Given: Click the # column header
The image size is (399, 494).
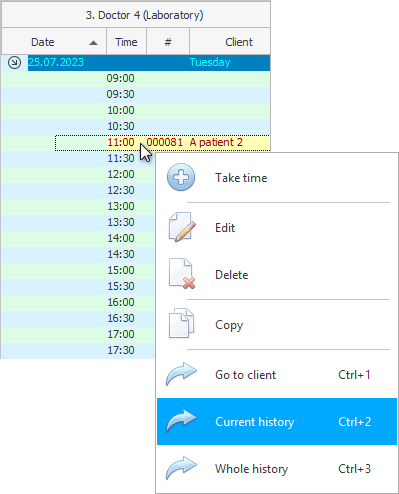Looking at the screenshot, I should (168, 42).
